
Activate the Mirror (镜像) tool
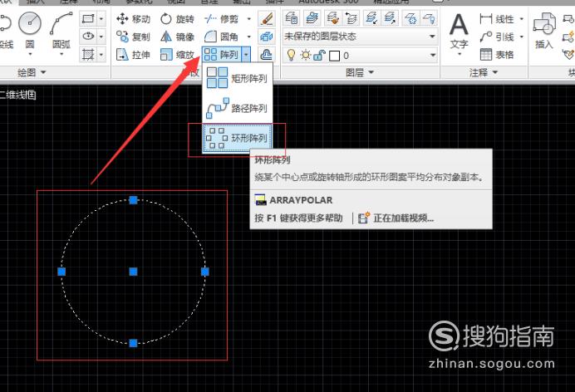[177, 37]
